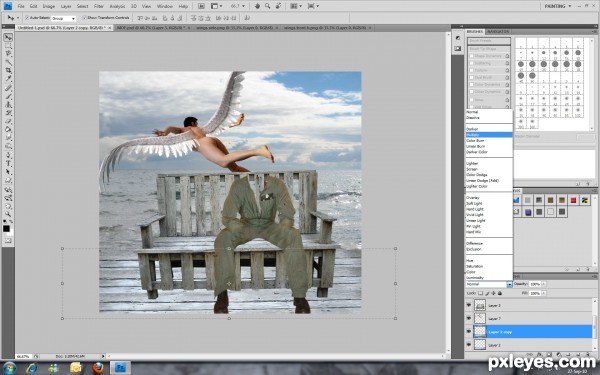The width and height of the screenshot is (600, 375).
Task: Click Layer 7 thumbnail
Action: pyautogui.click(x=480, y=318)
